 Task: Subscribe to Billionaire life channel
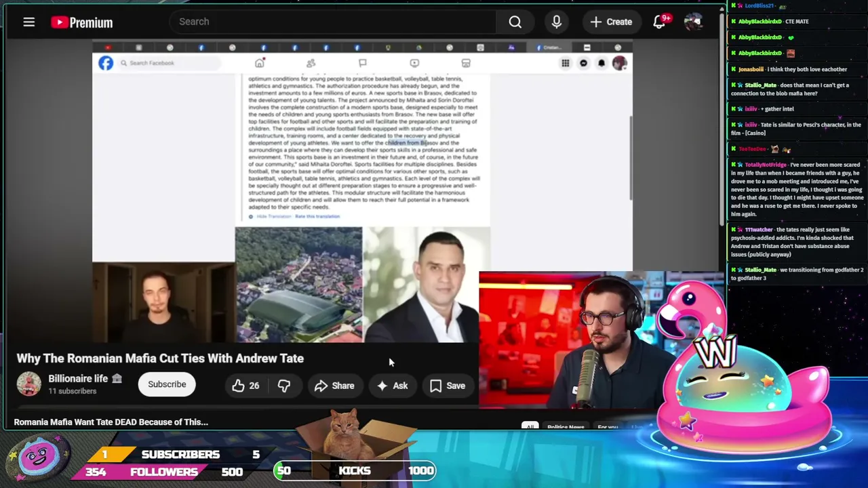[x=167, y=384]
